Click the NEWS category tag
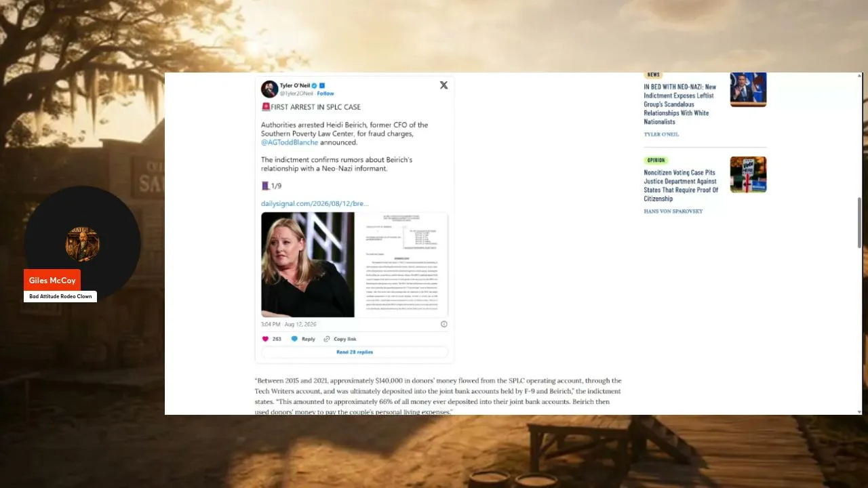The width and height of the screenshot is (868, 488). [x=653, y=75]
